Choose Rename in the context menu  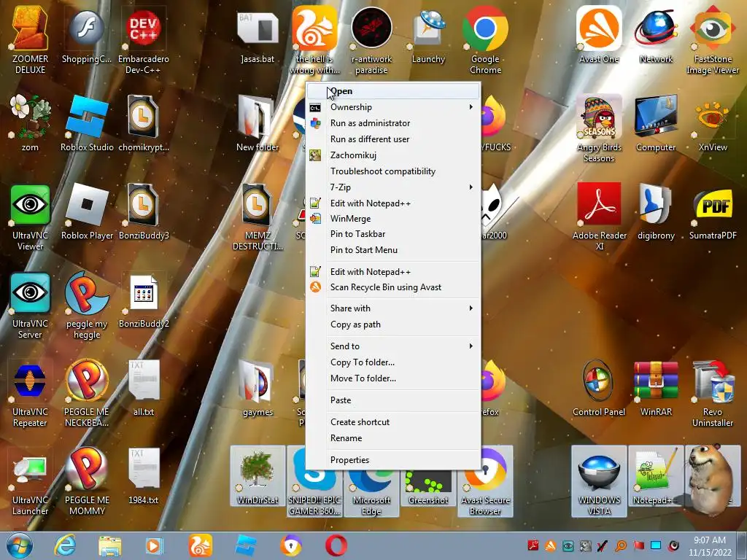tap(393, 438)
